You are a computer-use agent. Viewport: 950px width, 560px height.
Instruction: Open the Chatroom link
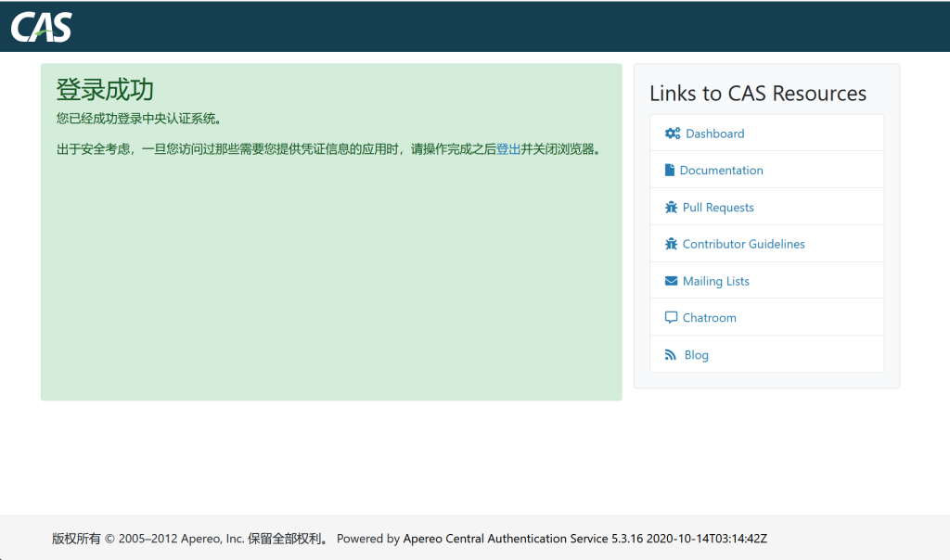(x=709, y=318)
